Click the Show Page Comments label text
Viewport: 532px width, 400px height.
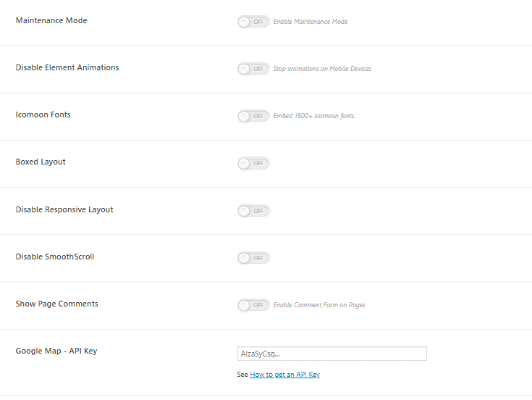click(57, 304)
